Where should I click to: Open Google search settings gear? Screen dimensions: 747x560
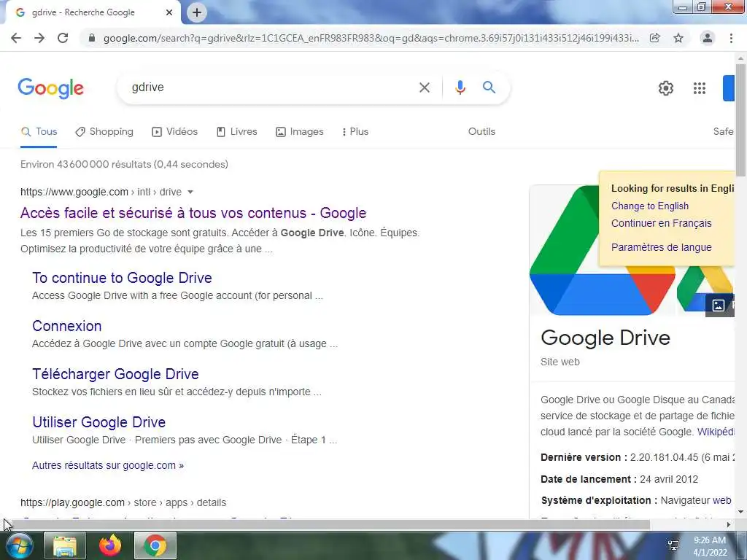[x=665, y=88]
